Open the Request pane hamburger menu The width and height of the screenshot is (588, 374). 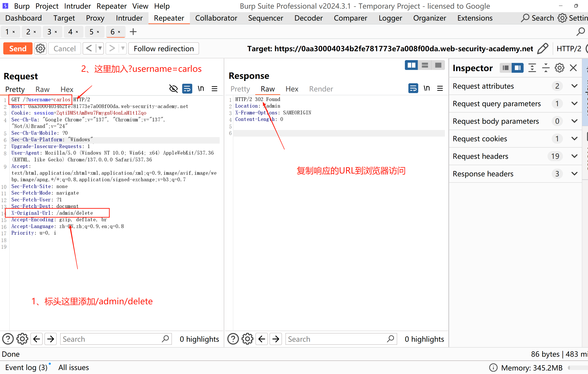(214, 89)
